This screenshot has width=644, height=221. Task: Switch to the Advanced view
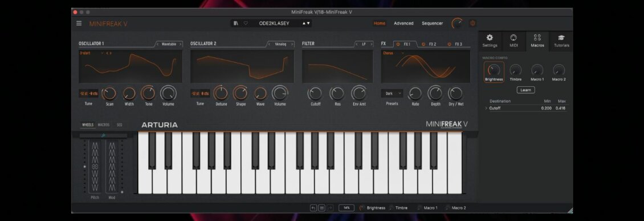click(x=403, y=23)
